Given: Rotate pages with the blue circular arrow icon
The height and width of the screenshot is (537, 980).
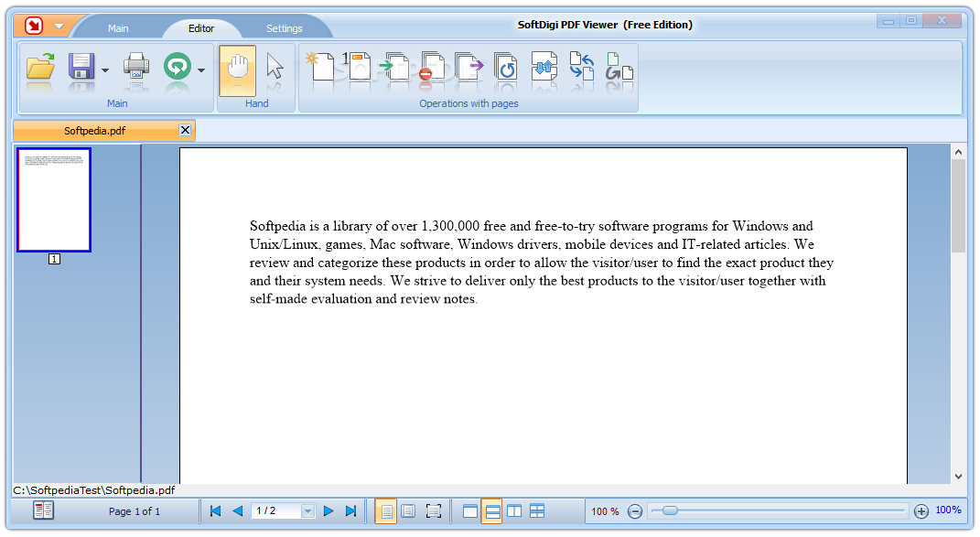Looking at the screenshot, I should [x=506, y=66].
